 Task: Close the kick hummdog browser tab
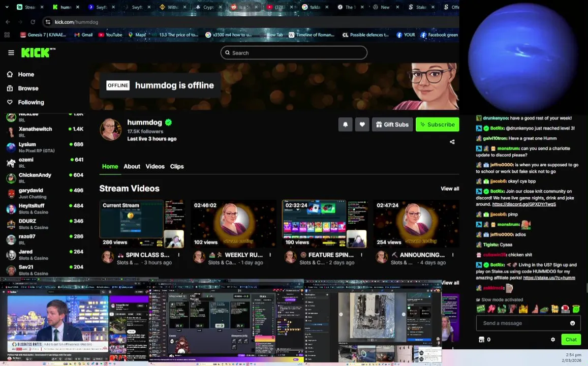point(78,7)
